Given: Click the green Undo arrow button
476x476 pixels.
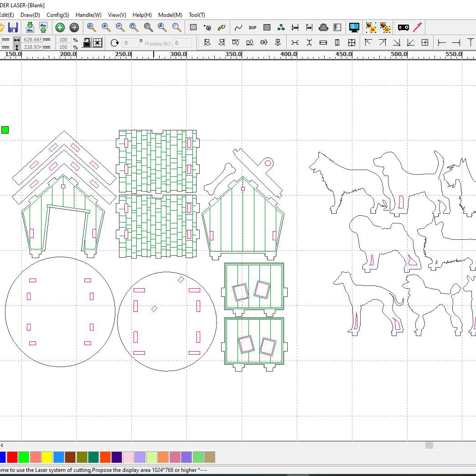Looking at the screenshot, I should [x=60, y=27].
